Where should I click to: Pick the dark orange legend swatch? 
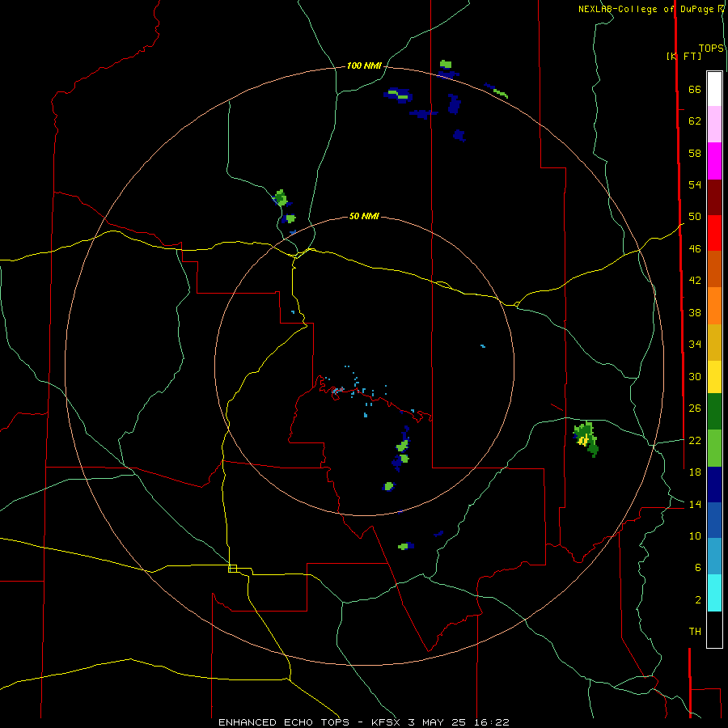(714, 269)
